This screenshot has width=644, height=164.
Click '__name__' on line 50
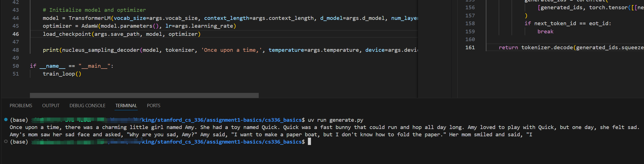click(52, 66)
